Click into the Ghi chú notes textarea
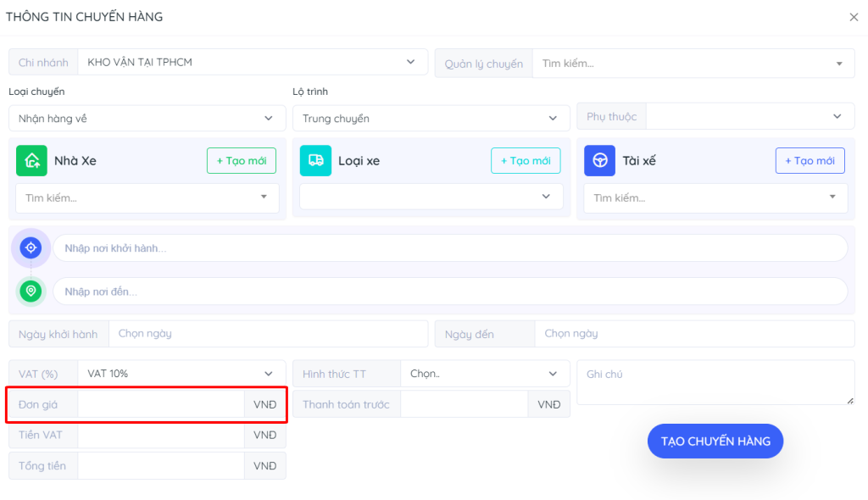 (715, 382)
